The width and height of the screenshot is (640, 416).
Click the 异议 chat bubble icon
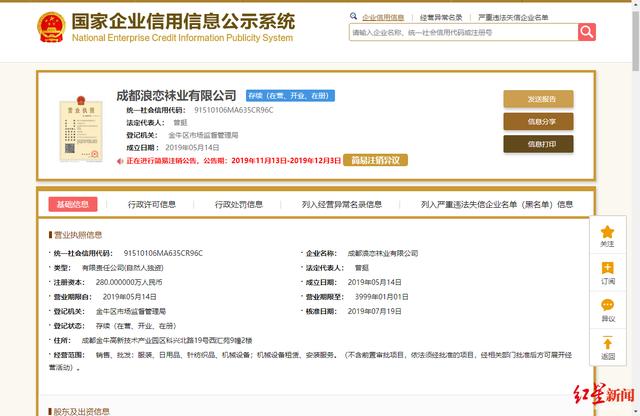(607, 305)
